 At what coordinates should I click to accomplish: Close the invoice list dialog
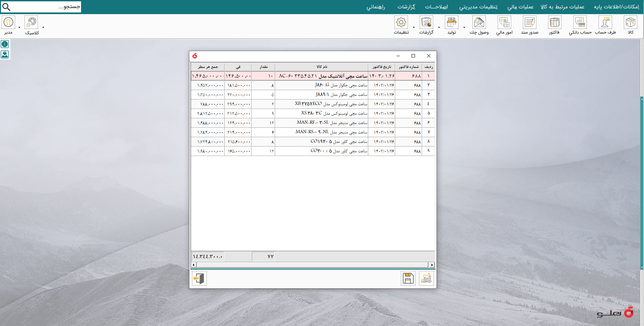[429, 56]
